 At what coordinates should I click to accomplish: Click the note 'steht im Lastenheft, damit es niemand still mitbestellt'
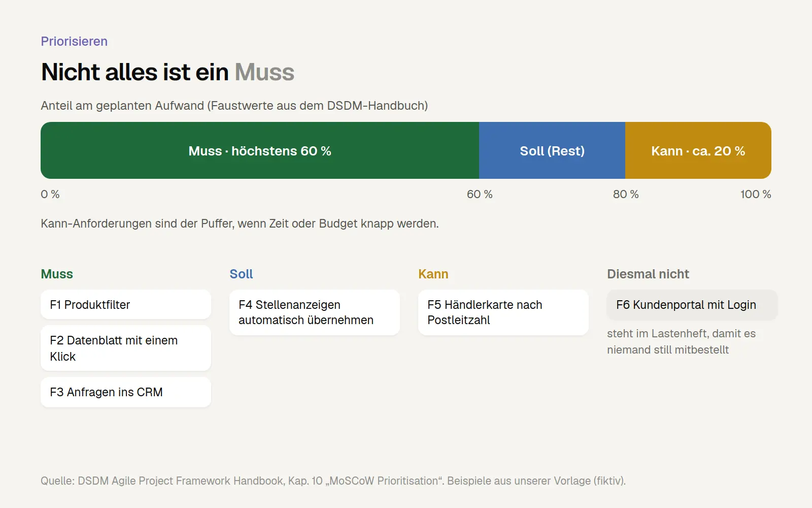[682, 341]
